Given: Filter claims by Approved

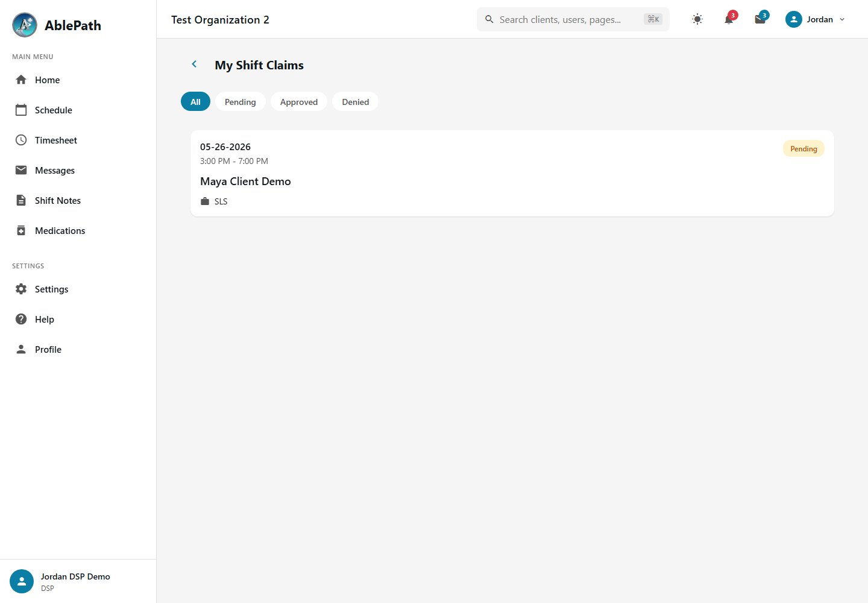Looking at the screenshot, I should [x=299, y=101].
